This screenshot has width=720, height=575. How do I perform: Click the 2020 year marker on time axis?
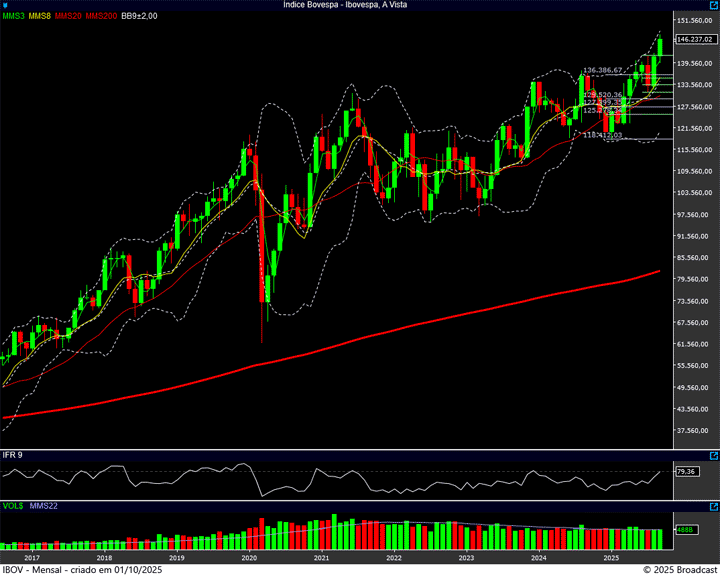click(249, 557)
